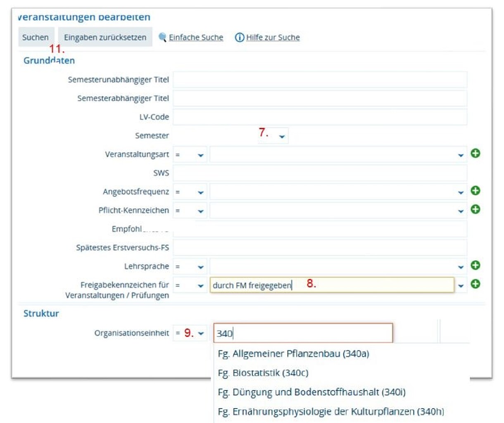Select Fg. Allgemeiner Pflanzenbau (340a) suggestion
504x423 pixels.
[293, 354]
